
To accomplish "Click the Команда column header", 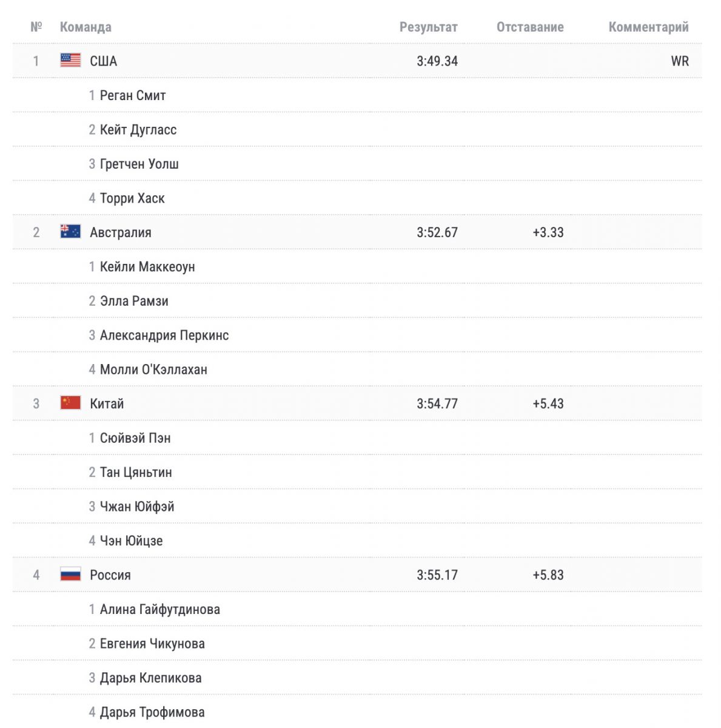I will pos(86,27).
